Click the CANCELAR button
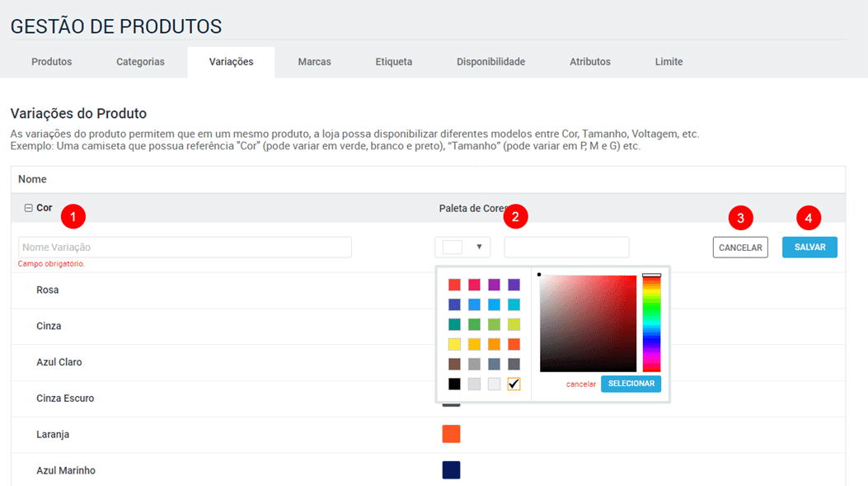This screenshot has height=486, width=868. pos(740,248)
